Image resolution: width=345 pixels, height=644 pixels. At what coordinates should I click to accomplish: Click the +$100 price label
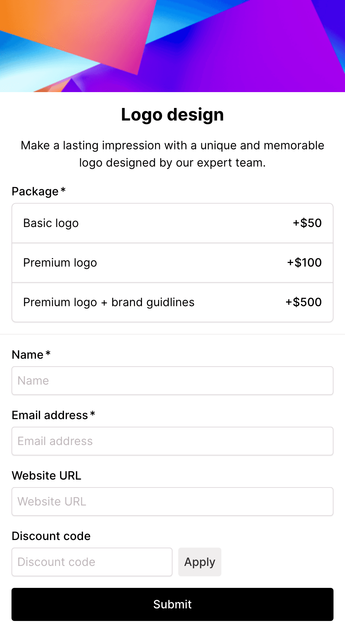(304, 263)
